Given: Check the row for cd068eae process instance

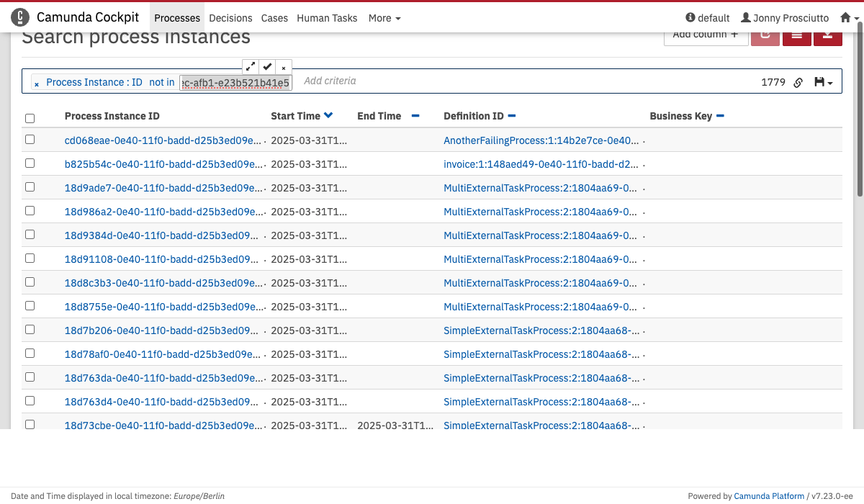Looking at the screenshot, I should click(30, 140).
